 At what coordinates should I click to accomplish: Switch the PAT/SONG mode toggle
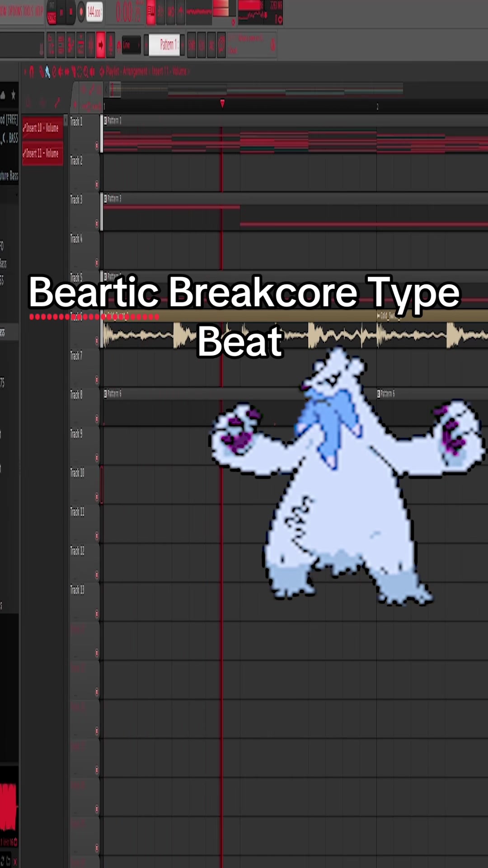(x=52, y=12)
